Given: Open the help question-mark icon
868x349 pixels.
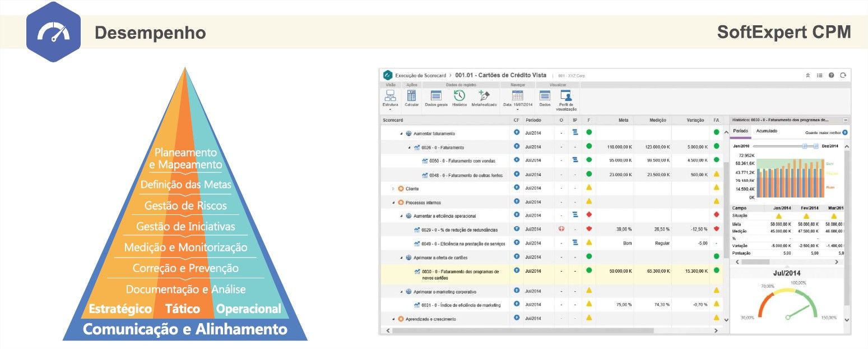Looking at the screenshot, I should [831, 75].
